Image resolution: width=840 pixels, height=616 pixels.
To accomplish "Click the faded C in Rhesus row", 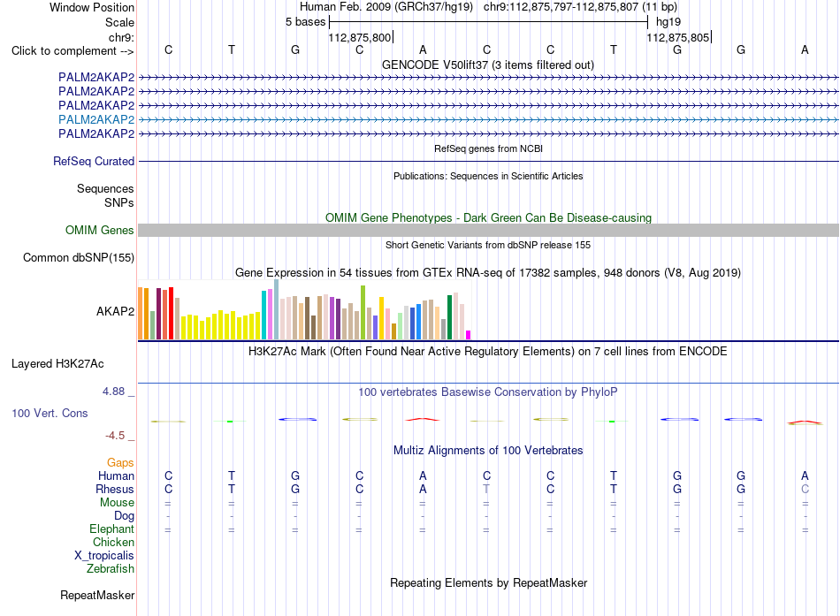I will 805,490.
